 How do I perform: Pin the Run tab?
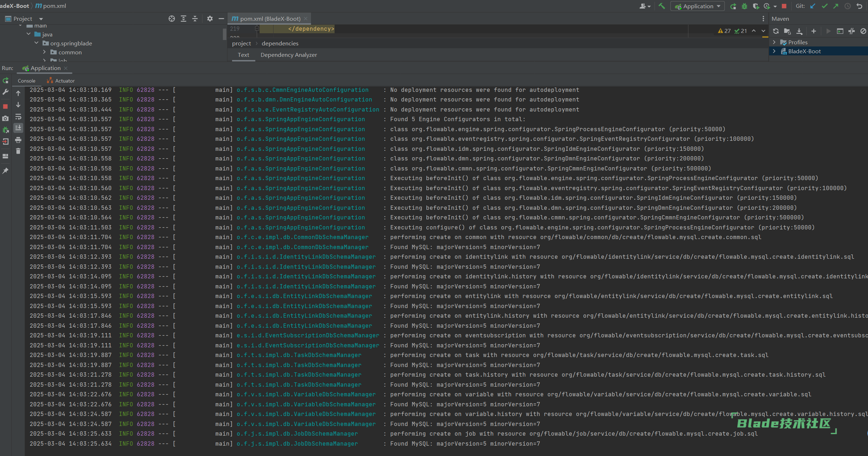(x=5, y=171)
